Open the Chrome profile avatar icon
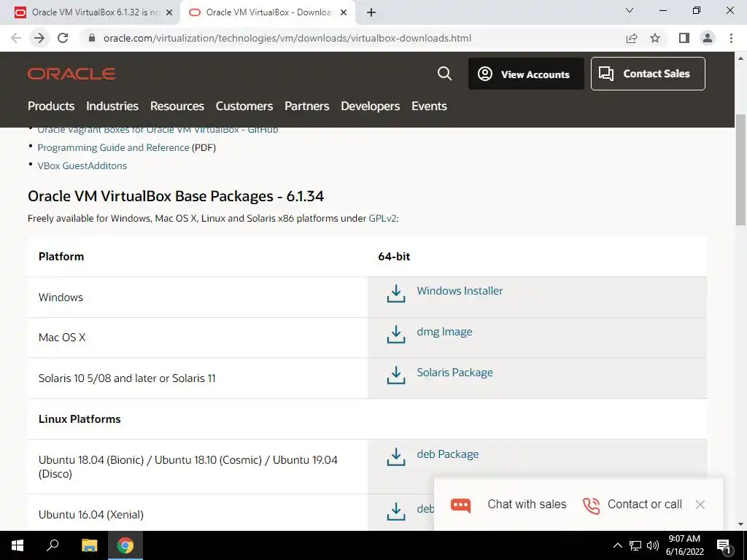Viewport: 747px width, 560px height. click(708, 38)
